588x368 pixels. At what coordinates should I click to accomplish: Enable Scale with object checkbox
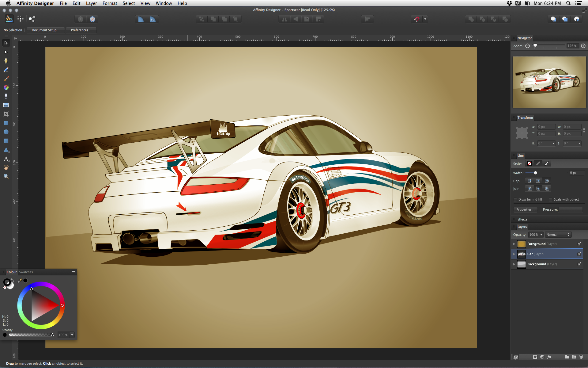[551, 199]
